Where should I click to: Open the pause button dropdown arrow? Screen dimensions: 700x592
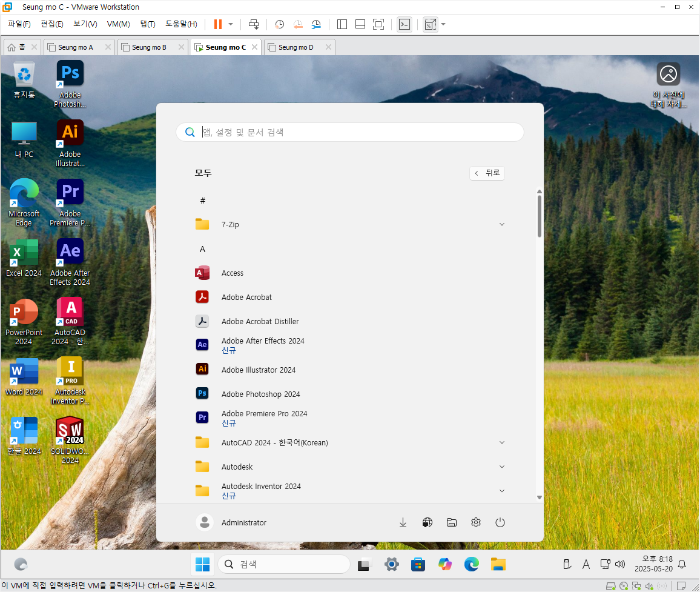click(x=231, y=24)
